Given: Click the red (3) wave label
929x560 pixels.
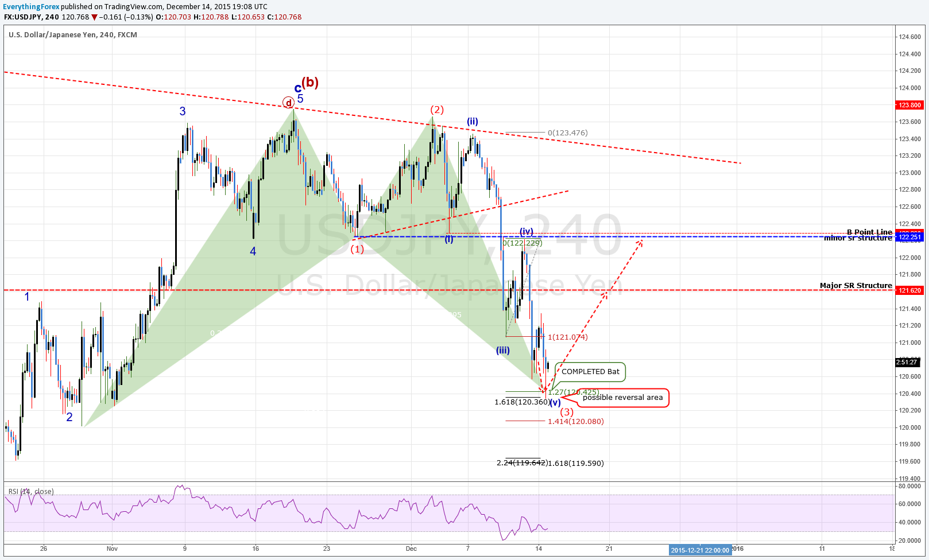Looking at the screenshot, I should pyautogui.click(x=566, y=412).
